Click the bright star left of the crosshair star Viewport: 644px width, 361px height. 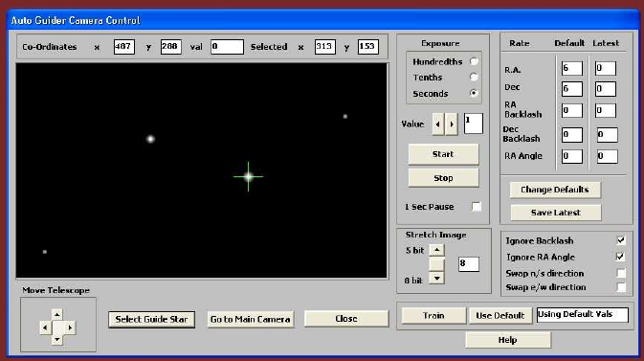(151, 139)
